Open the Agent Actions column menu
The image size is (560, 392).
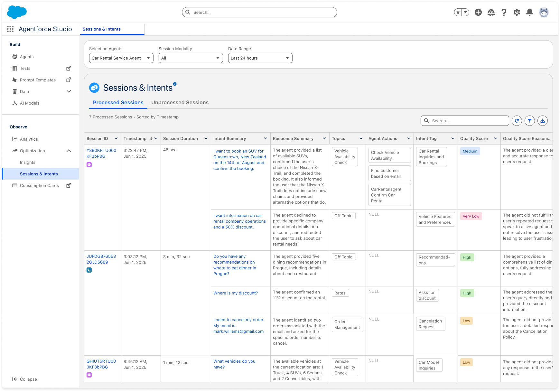[409, 138]
